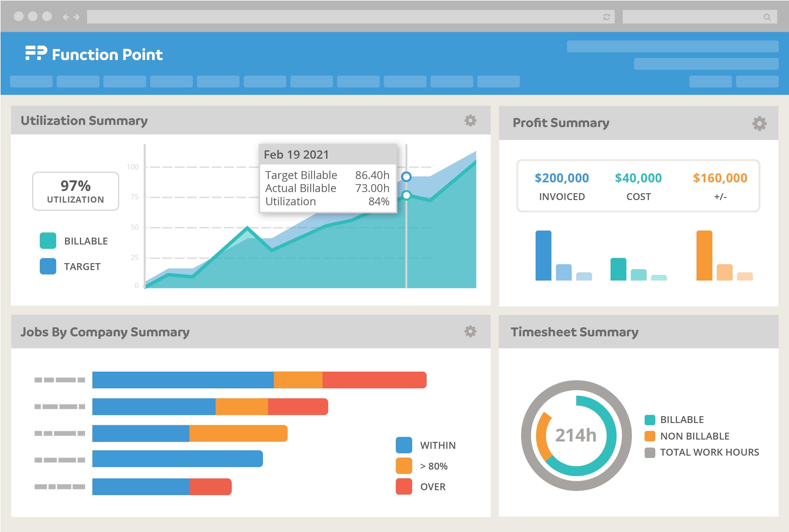Toggle the OVER legend swatch
The height and width of the screenshot is (532, 789).
pos(404,486)
